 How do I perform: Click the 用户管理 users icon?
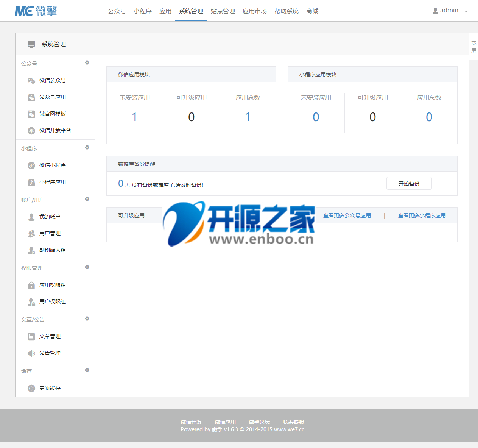tap(31, 234)
